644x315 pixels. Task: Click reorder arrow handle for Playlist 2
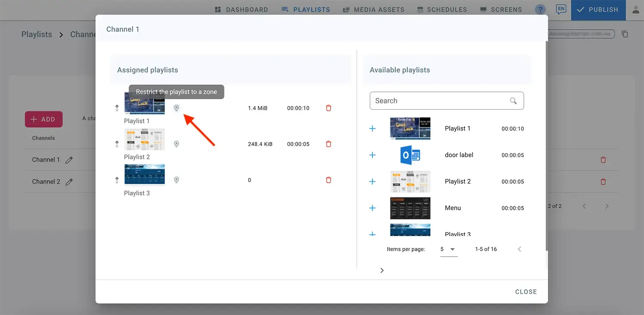pyautogui.click(x=117, y=144)
